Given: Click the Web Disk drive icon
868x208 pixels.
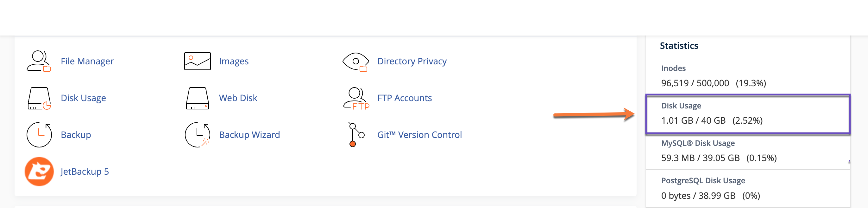Looking at the screenshot, I should pos(197,98).
